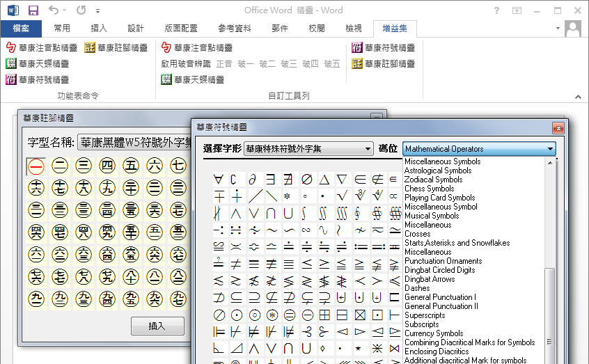Click the user account avatar
This screenshot has width=589, height=364.
click(x=573, y=29)
